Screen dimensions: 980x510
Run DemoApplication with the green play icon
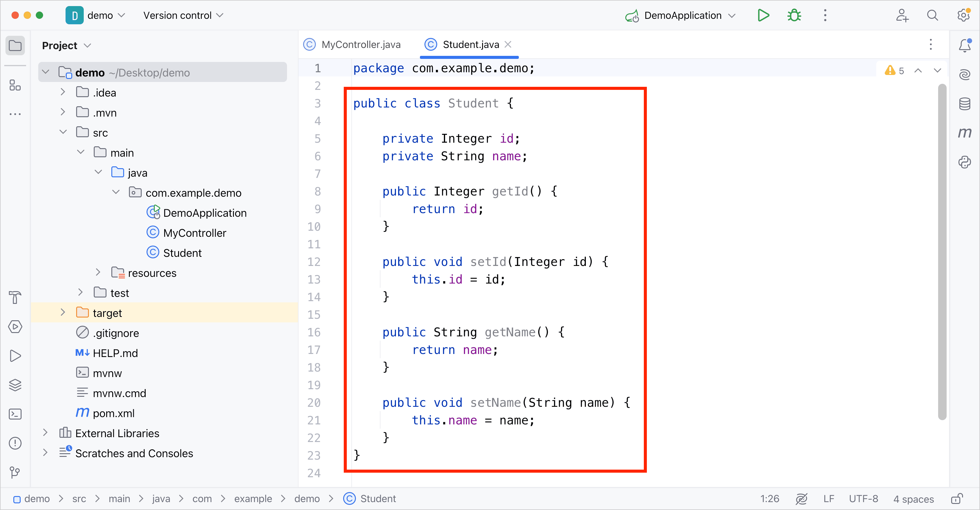point(763,15)
